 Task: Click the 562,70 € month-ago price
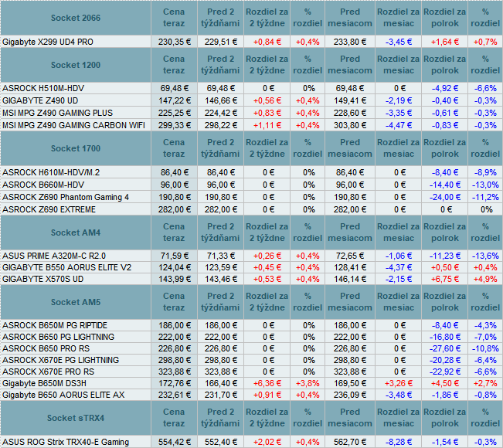coord(350,442)
